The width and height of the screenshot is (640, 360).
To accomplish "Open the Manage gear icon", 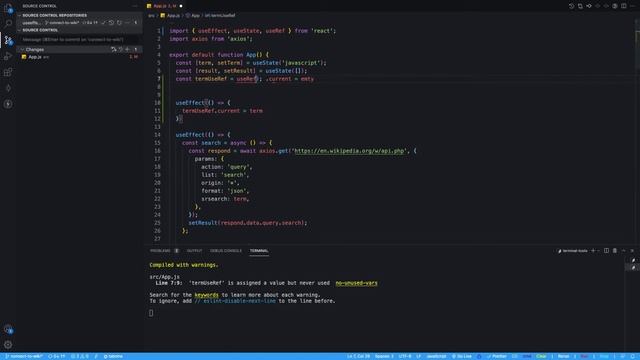I will [x=8, y=345].
